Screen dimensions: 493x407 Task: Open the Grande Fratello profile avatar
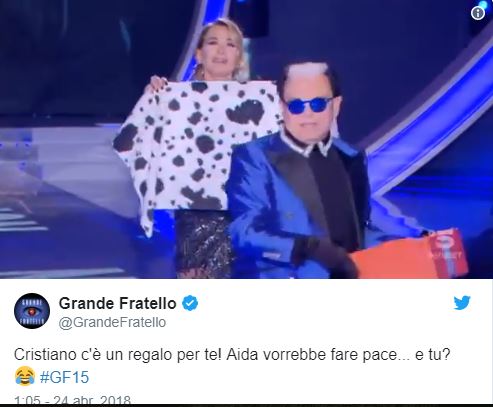coord(32,311)
